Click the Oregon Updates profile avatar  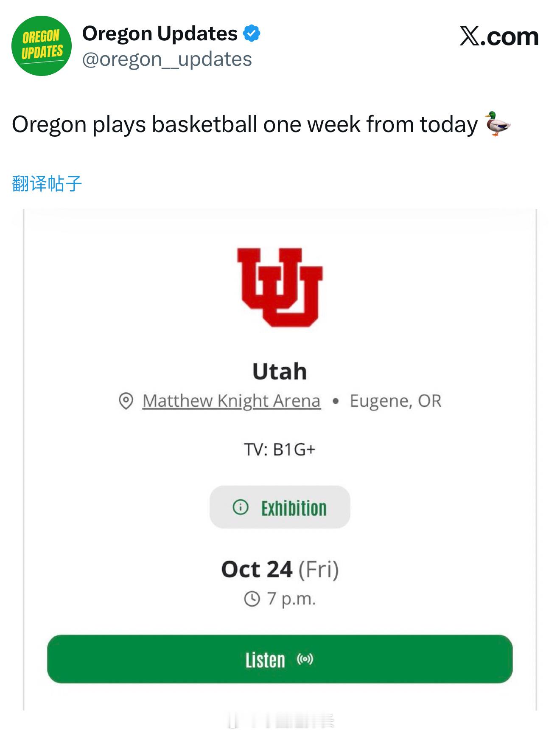point(41,46)
